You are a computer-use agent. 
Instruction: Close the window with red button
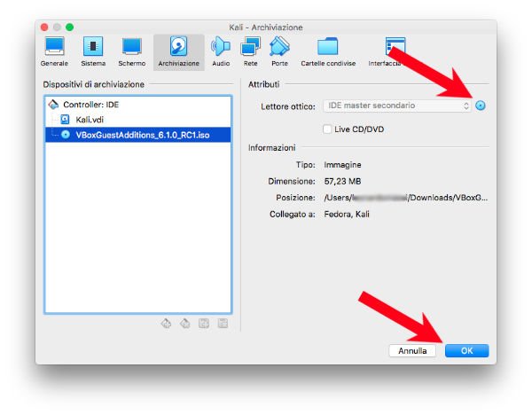[x=44, y=27]
